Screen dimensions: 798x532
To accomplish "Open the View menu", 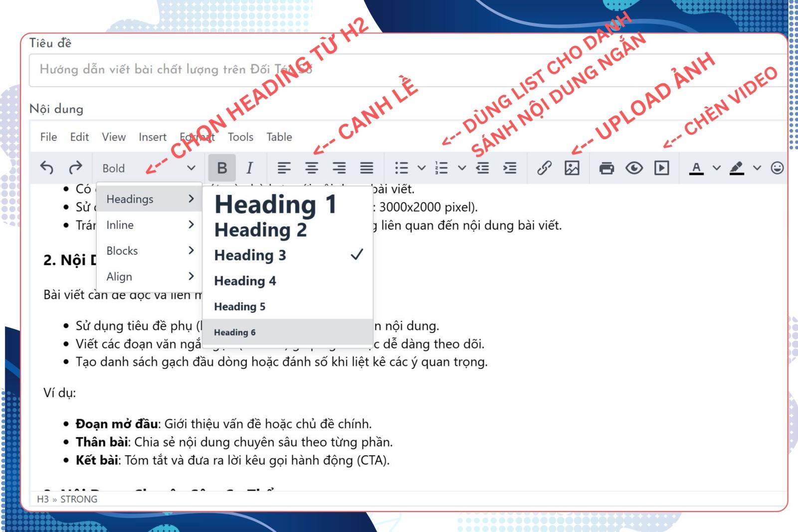I will pos(114,137).
